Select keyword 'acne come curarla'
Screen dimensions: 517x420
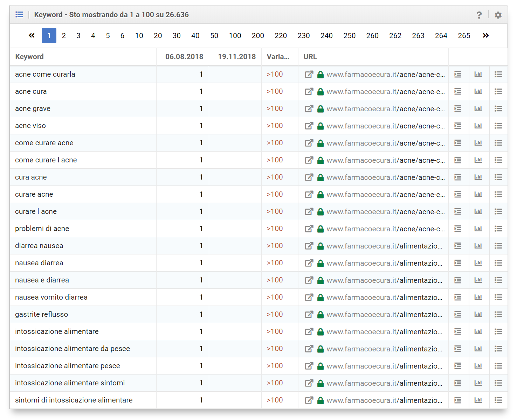pos(45,74)
